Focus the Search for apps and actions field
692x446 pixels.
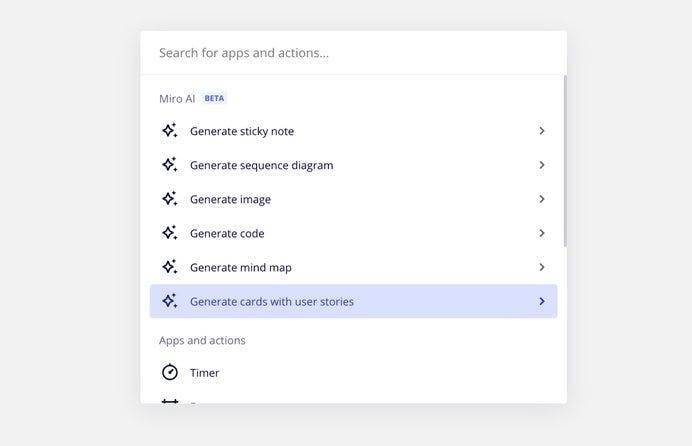(353, 53)
